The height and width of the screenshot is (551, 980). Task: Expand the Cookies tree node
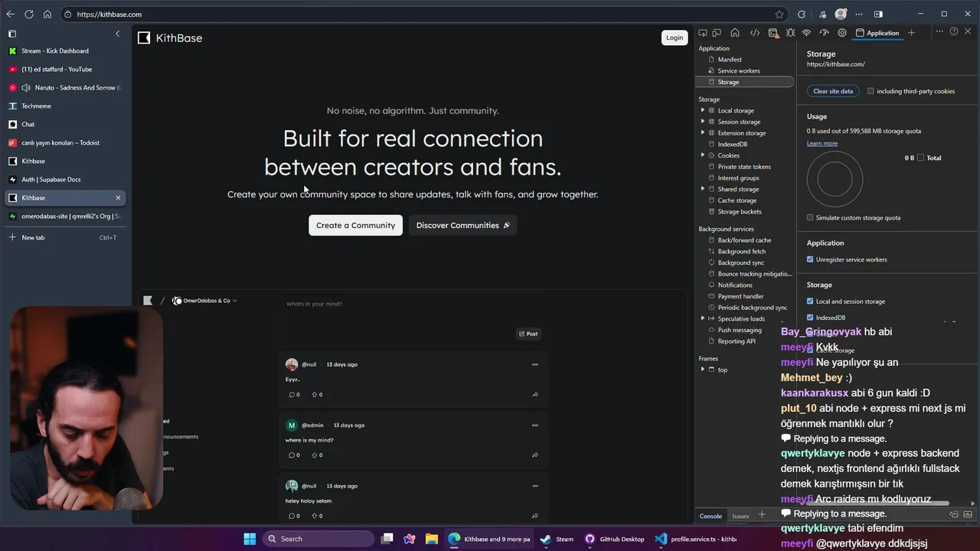click(703, 155)
